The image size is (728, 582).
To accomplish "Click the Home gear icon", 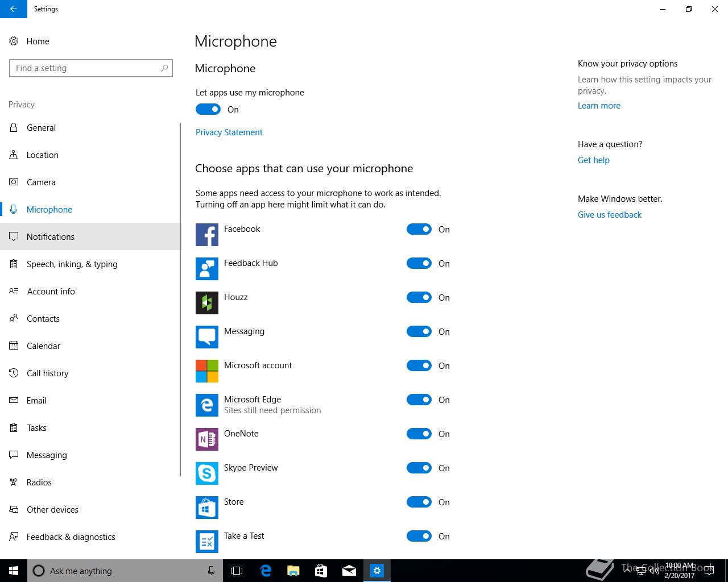I will pyautogui.click(x=14, y=41).
